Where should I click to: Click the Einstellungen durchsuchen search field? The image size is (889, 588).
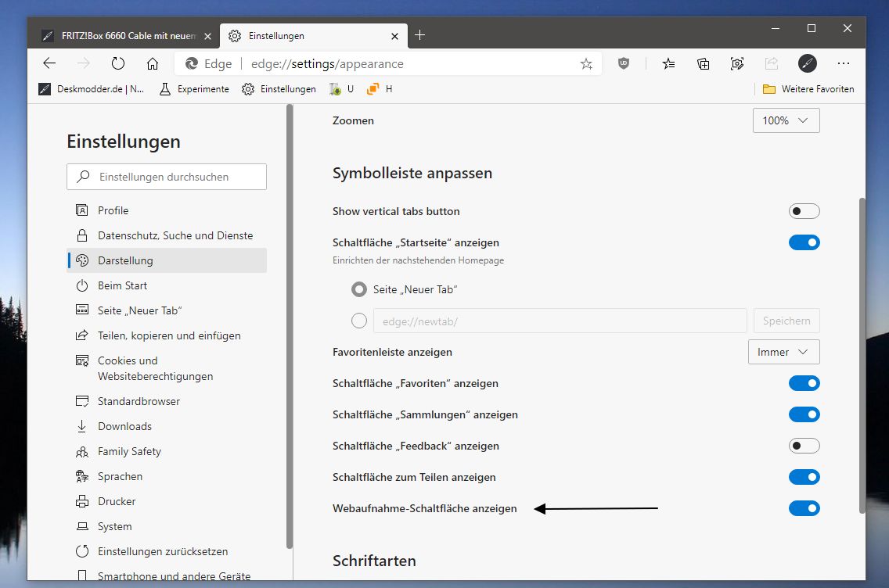(x=167, y=177)
